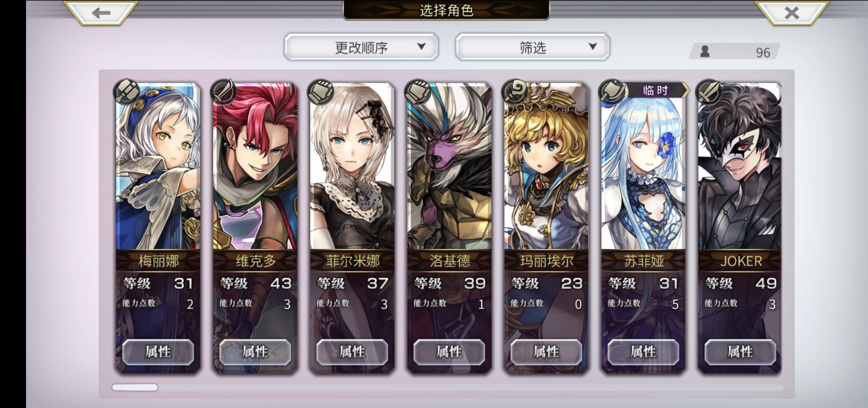Click the 临时 tag on 苏菲娅's card

tap(655, 90)
